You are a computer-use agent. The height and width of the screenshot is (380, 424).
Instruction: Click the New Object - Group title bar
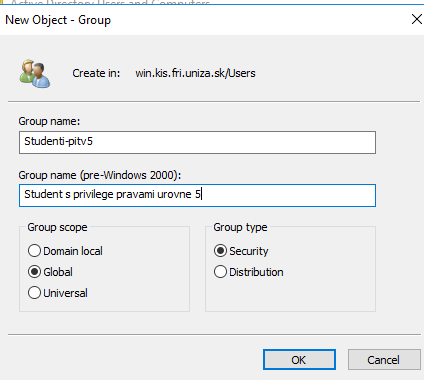point(200,20)
